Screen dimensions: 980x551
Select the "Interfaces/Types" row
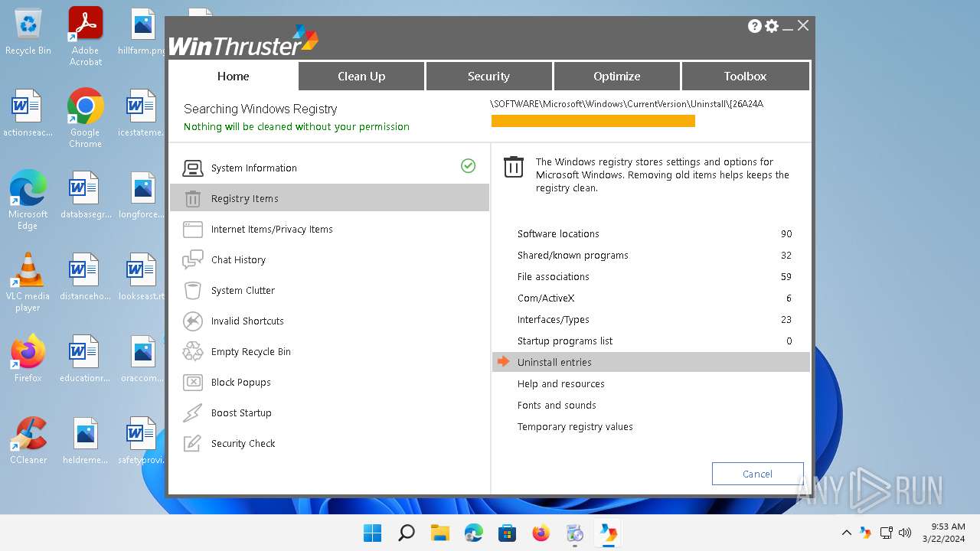(x=651, y=320)
